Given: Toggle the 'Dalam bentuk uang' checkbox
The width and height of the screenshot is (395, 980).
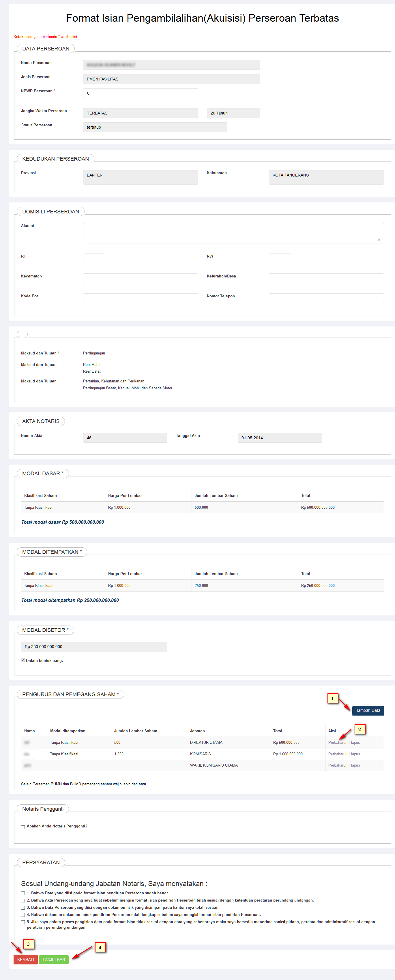Looking at the screenshot, I should (23, 660).
